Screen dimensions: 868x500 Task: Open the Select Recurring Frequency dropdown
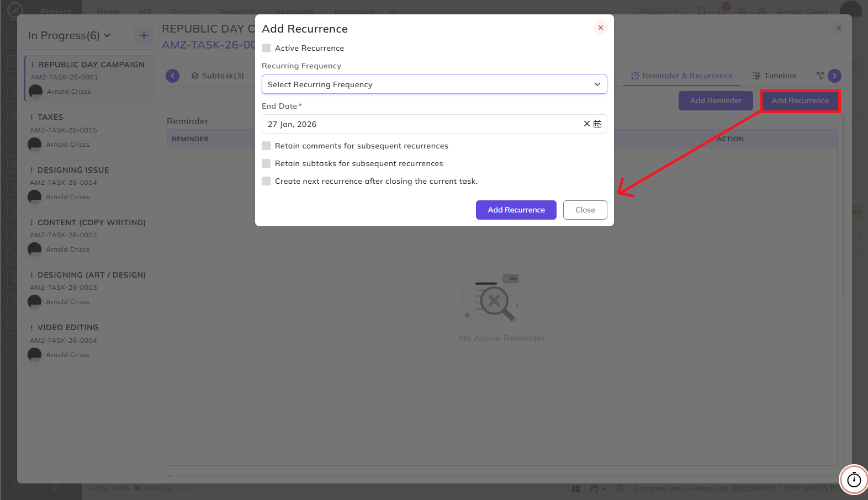(434, 84)
